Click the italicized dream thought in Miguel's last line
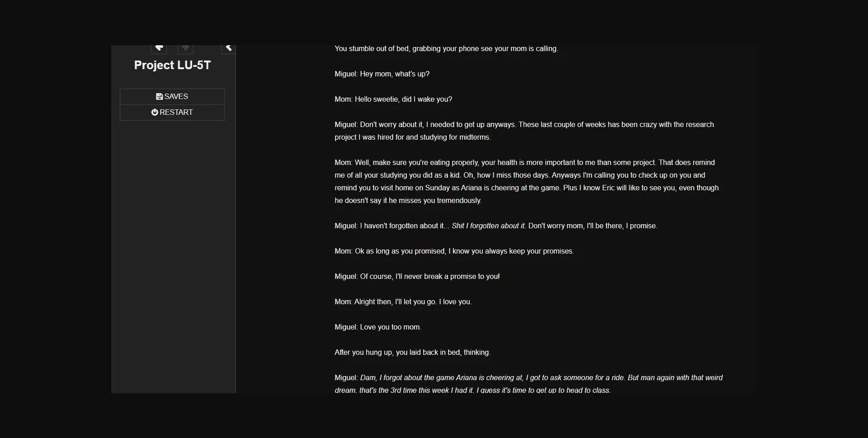The width and height of the screenshot is (868, 438). 529,384
